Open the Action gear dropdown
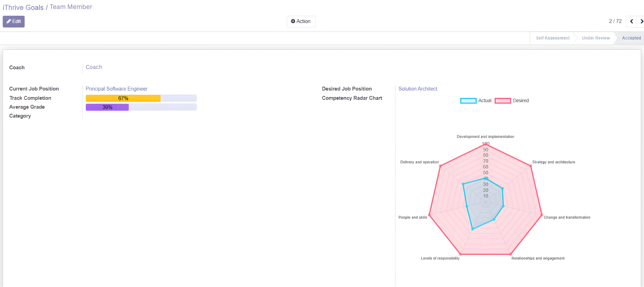644x287 pixels. tap(301, 21)
